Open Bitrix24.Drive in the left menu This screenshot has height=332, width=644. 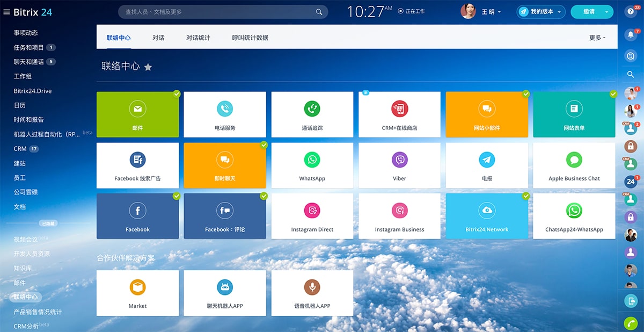[33, 91]
